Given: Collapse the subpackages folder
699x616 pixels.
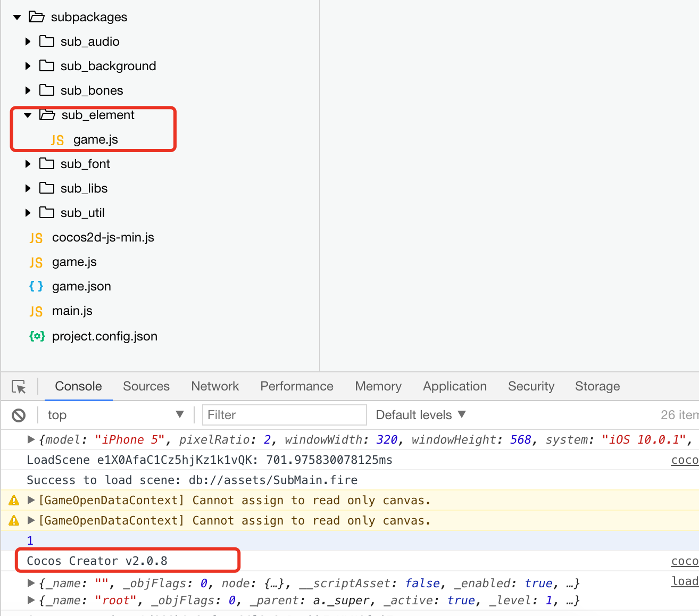Looking at the screenshot, I should click(x=17, y=18).
